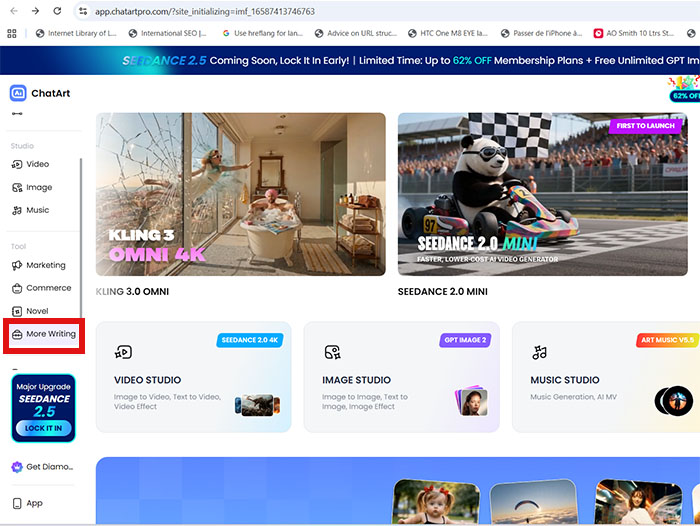Click the Commerce shopping bag icon
The height and width of the screenshot is (526, 700).
click(x=17, y=288)
